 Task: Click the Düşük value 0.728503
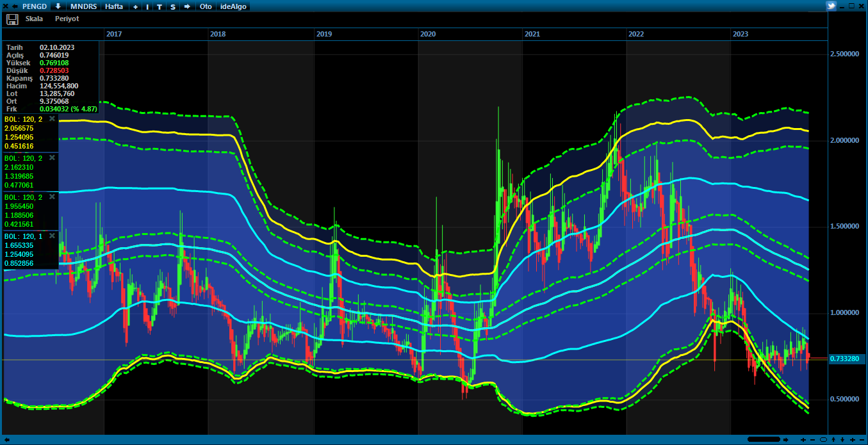[x=54, y=70]
